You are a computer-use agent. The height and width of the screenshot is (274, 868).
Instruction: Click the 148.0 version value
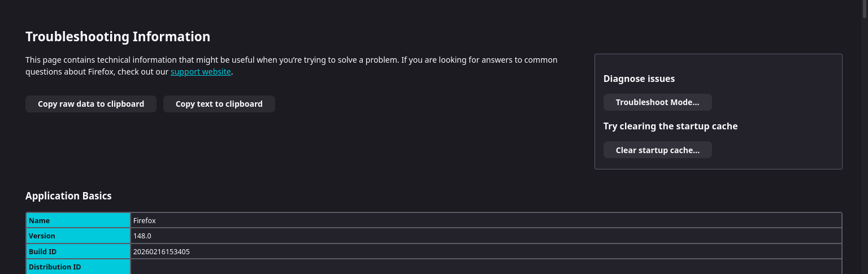click(x=142, y=236)
